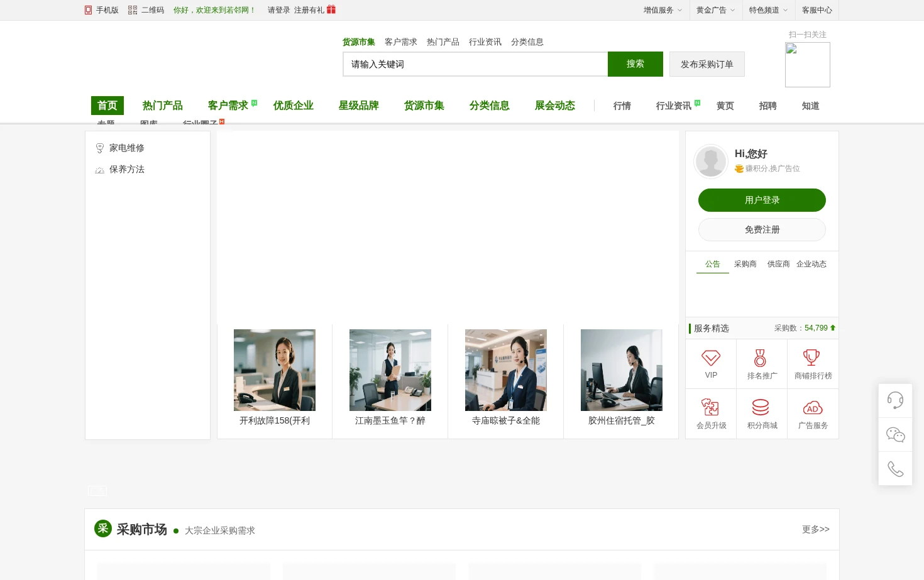
Task: Click the phone floating sidebar icon
Action: tap(895, 468)
